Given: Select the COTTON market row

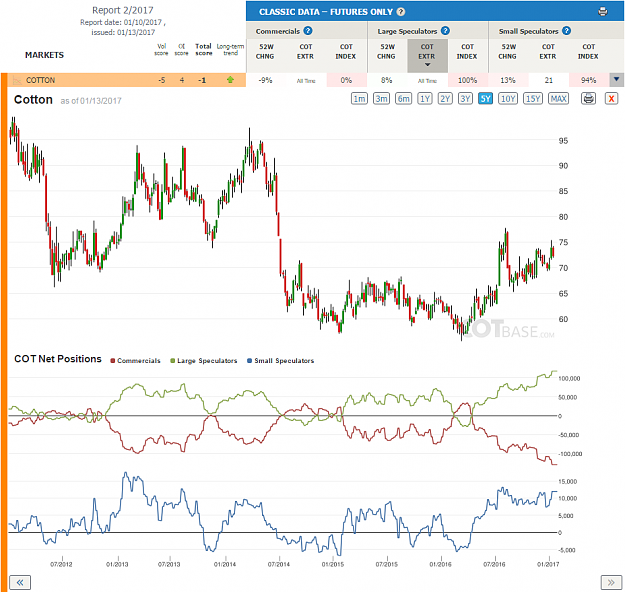Looking at the screenshot, I should pos(124,80).
